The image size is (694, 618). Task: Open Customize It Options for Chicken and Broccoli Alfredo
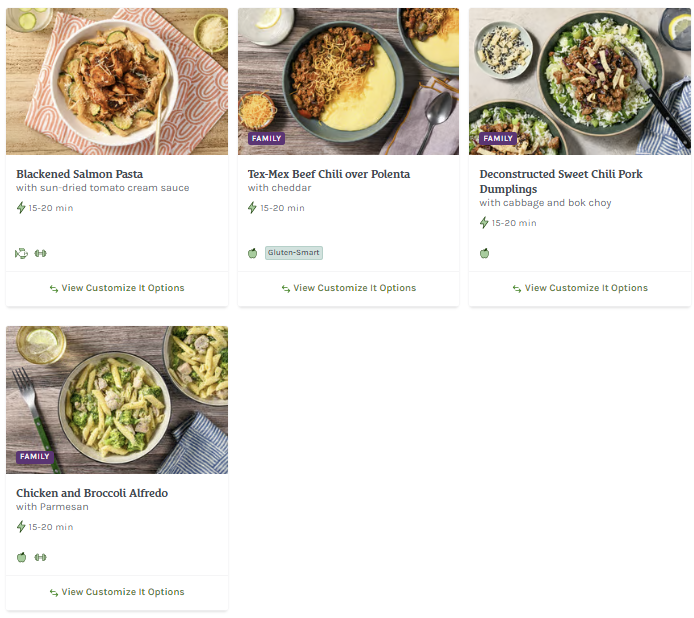(117, 592)
